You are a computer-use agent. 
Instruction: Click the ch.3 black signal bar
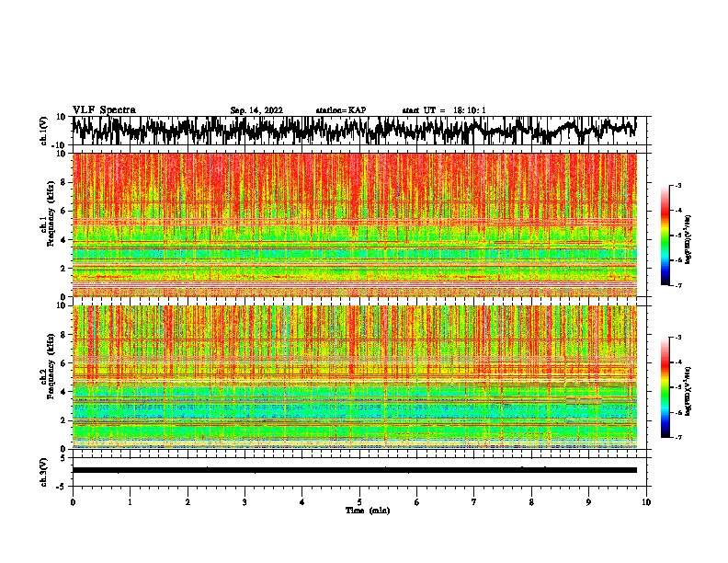[354, 470]
